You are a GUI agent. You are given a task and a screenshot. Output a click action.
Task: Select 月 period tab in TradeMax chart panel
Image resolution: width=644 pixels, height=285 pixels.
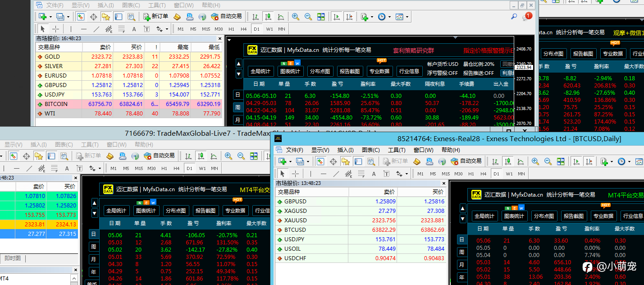point(93,259)
